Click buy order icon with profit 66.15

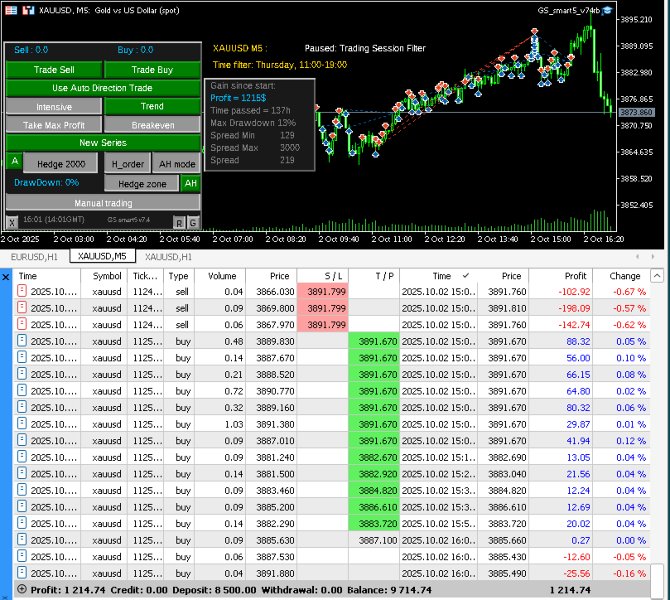click(x=22, y=374)
